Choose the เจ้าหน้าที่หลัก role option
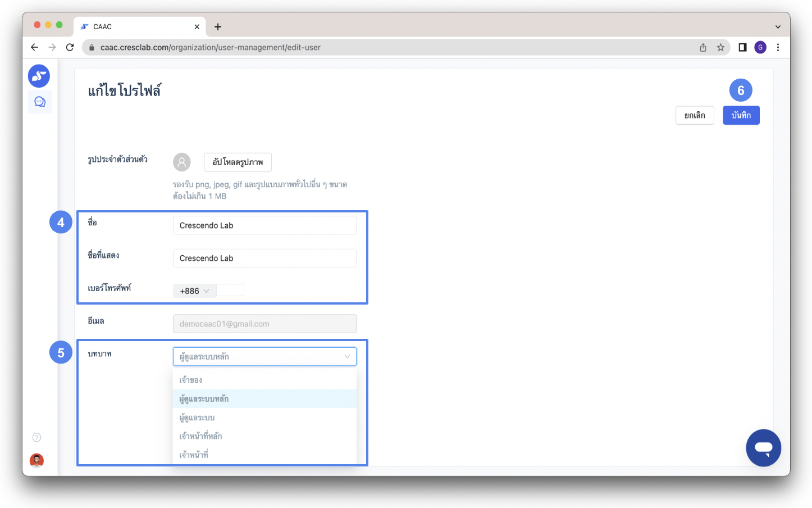812x508 pixels. coord(200,436)
